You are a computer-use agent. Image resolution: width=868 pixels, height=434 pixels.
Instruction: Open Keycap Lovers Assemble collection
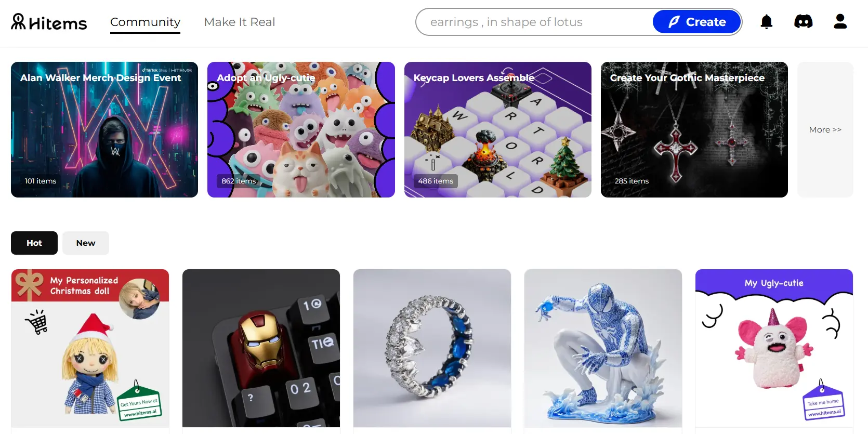[x=498, y=129]
